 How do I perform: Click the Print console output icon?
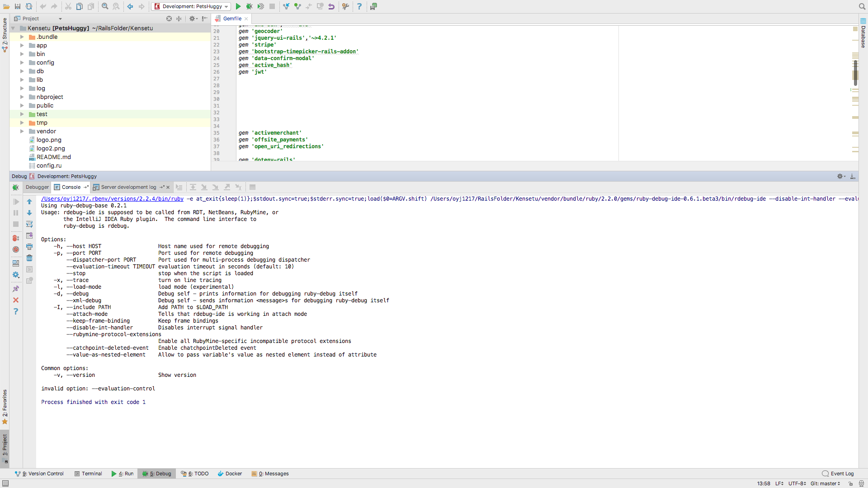(x=29, y=247)
